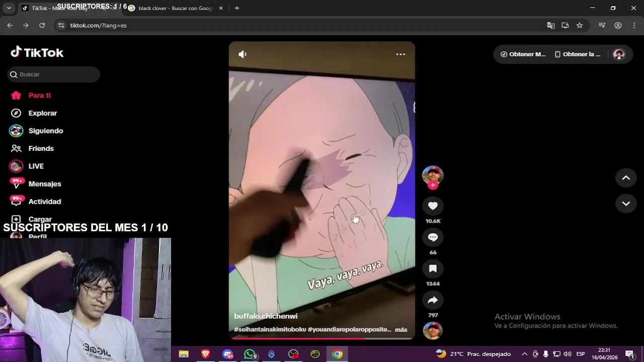Click the video progress bar
The height and width of the screenshot is (362, 644).
click(322, 339)
